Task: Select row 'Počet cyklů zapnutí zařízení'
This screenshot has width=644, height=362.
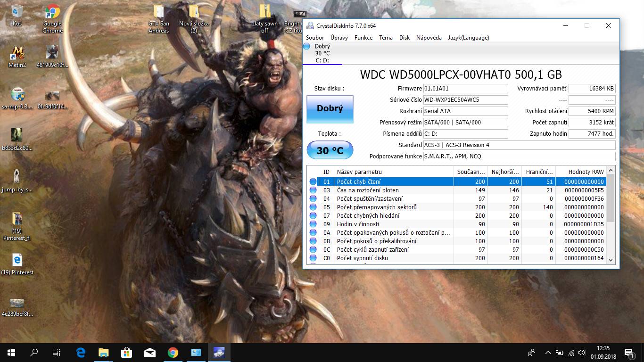Action: [x=456, y=249]
